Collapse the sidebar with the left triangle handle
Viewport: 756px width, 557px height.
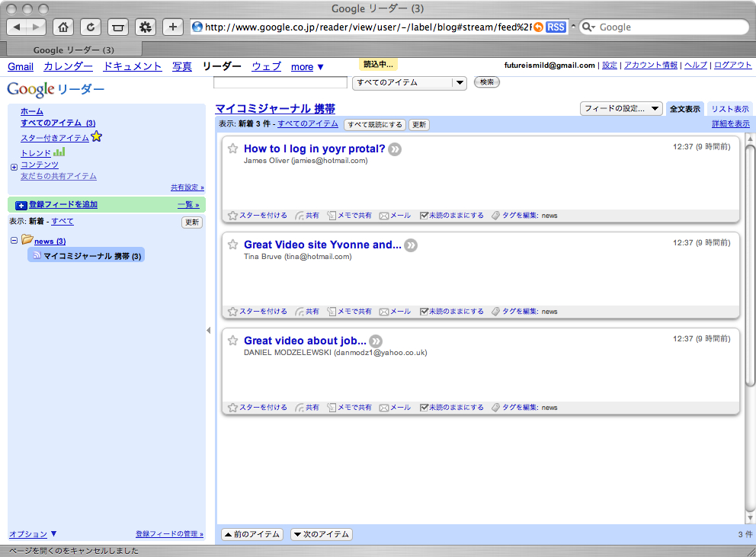point(208,331)
